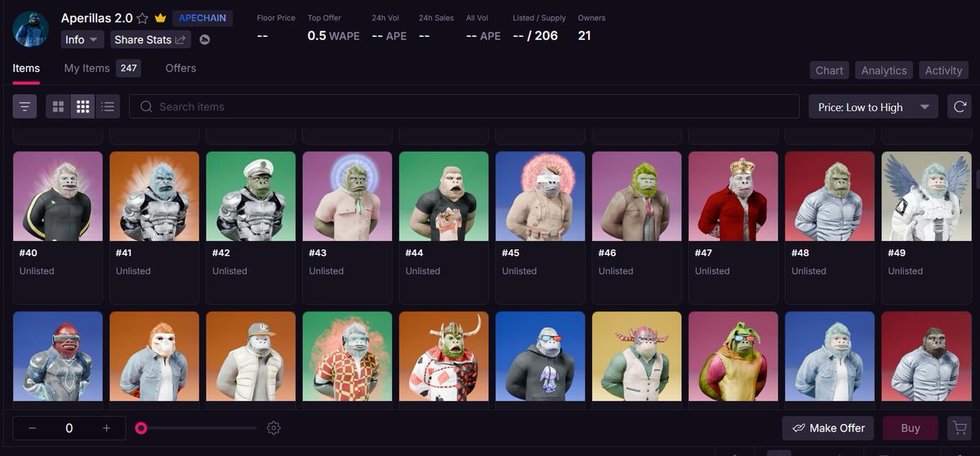This screenshot has width=980, height=456.
Task: Open the shopping cart icon
Action: 959,428
